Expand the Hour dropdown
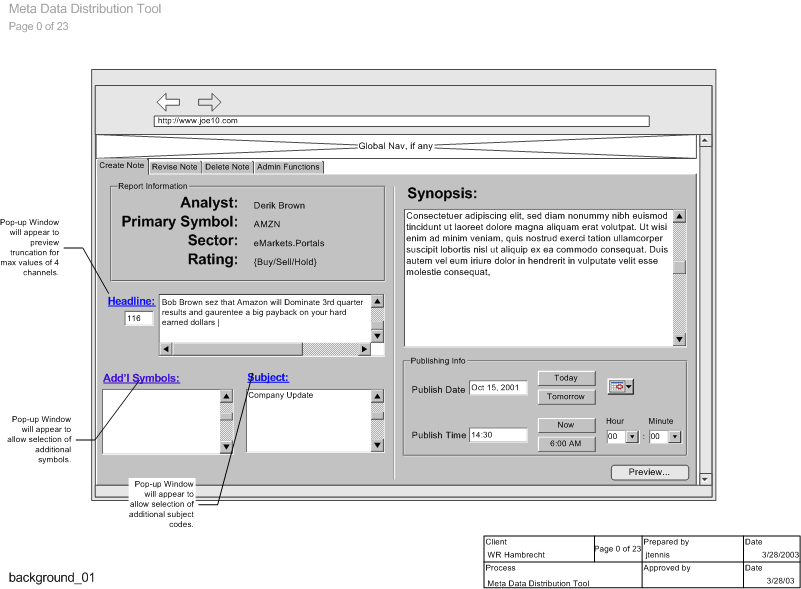 tap(631, 437)
